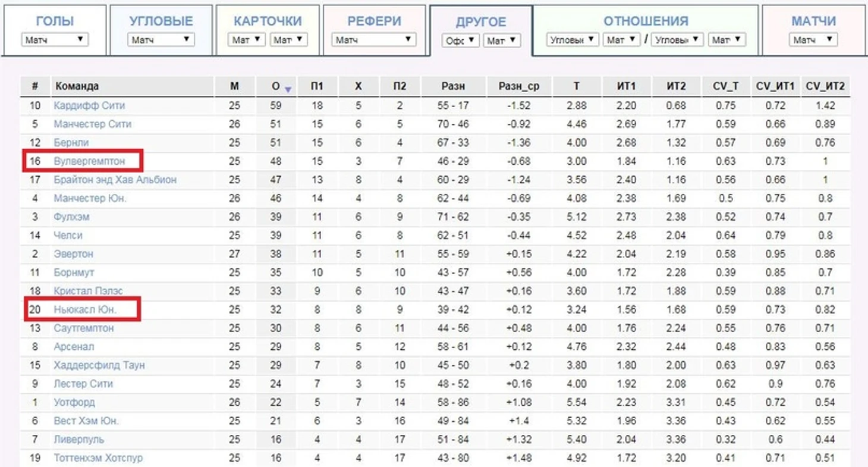Screen dimensions: 868x467
Task: Click the sort arrow in О column header
Action: click(x=288, y=89)
